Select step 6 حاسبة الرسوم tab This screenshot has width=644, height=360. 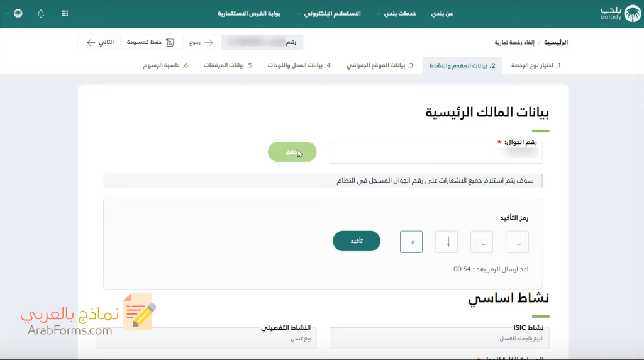[165, 65]
